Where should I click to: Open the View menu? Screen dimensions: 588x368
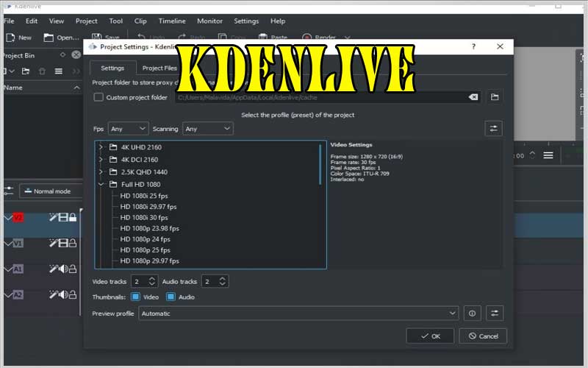pyautogui.click(x=57, y=21)
